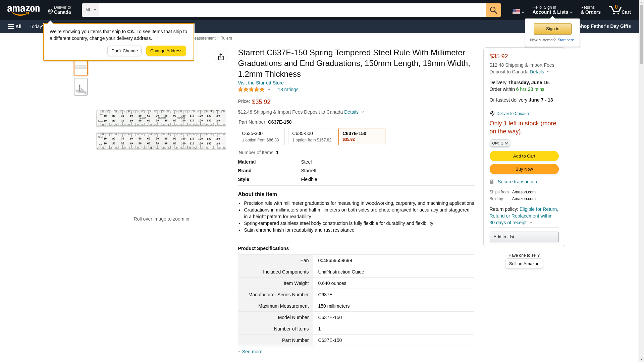The image size is (644, 362).
Task: Click inside the search input field
Action: click(x=292, y=10)
